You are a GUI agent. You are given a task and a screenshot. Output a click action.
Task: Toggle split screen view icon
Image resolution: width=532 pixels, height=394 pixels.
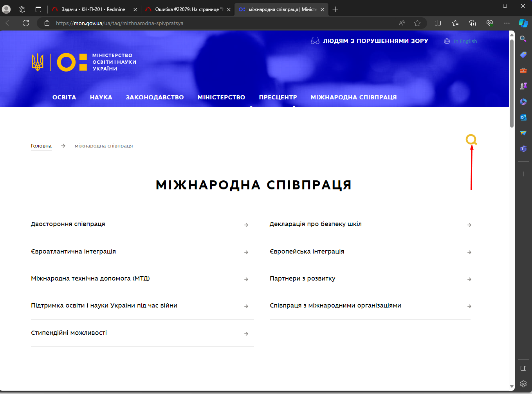pyautogui.click(x=438, y=23)
